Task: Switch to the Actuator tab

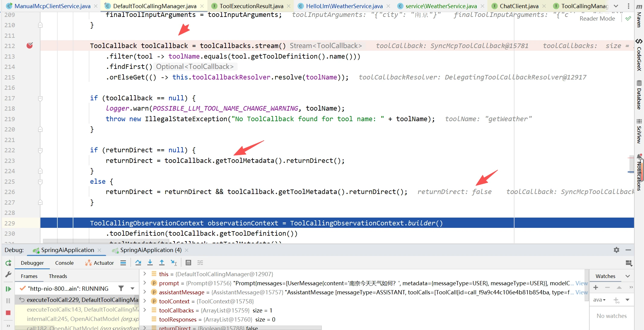Action: [100, 263]
